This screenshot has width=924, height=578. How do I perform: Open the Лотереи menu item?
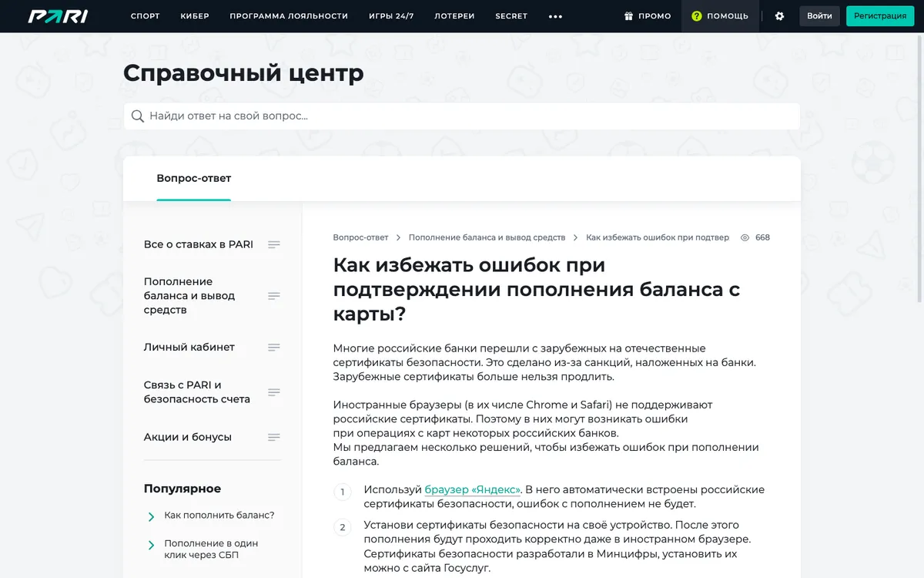(454, 16)
